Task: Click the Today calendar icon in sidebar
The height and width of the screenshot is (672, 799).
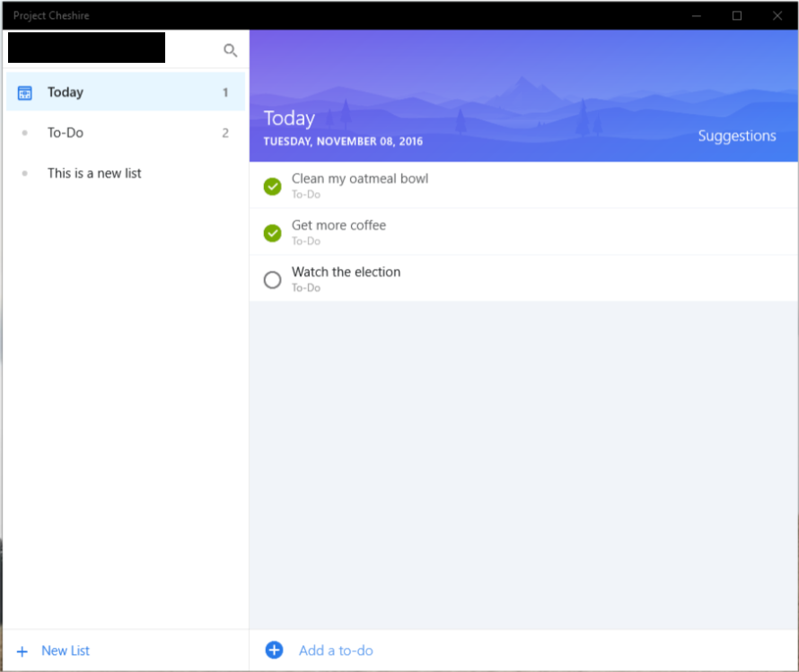Action: 24,92
